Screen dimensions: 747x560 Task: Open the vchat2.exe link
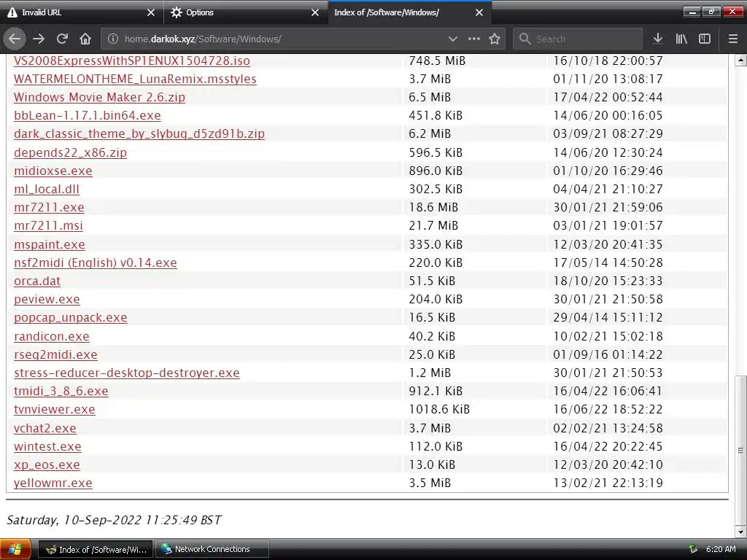[x=44, y=429]
